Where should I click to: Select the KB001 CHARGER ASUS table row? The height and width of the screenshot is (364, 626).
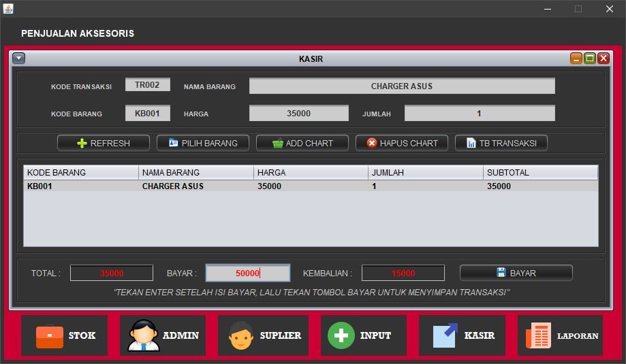pyautogui.click(x=311, y=186)
